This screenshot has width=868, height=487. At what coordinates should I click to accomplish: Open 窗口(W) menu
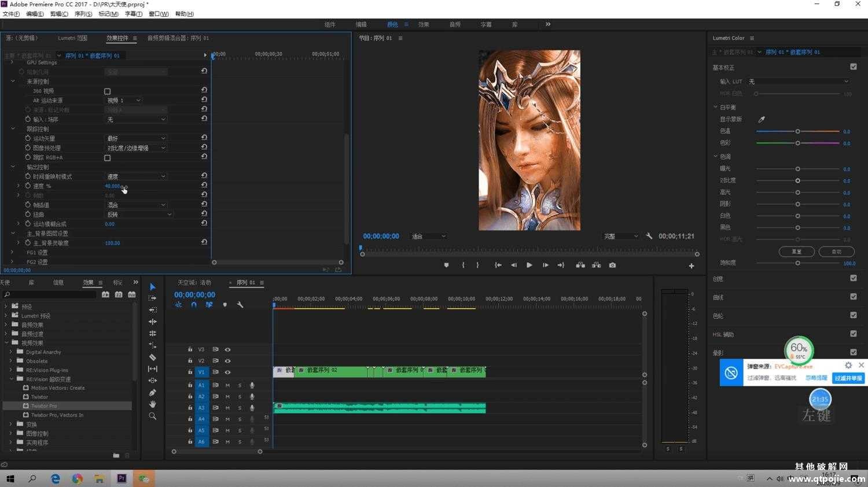pos(159,14)
